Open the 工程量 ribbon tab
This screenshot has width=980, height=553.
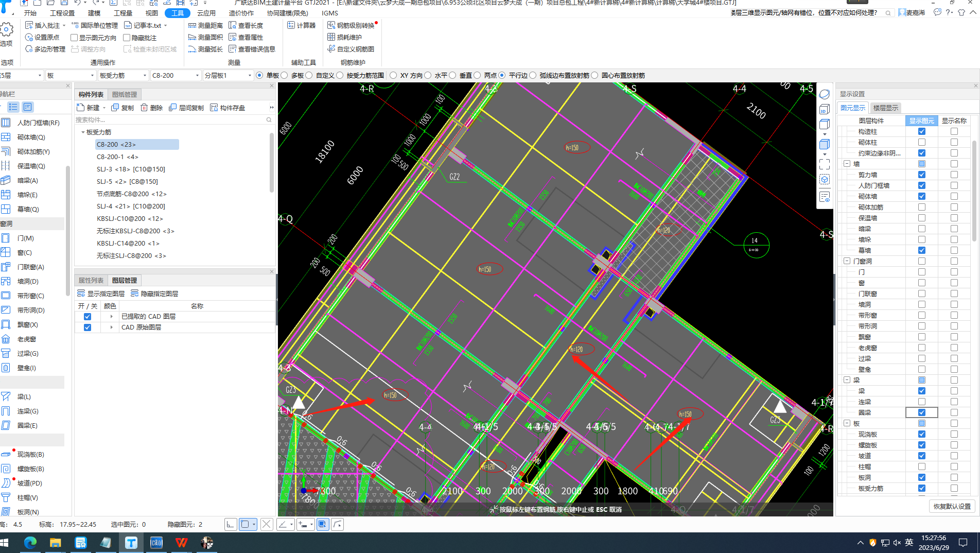(123, 13)
